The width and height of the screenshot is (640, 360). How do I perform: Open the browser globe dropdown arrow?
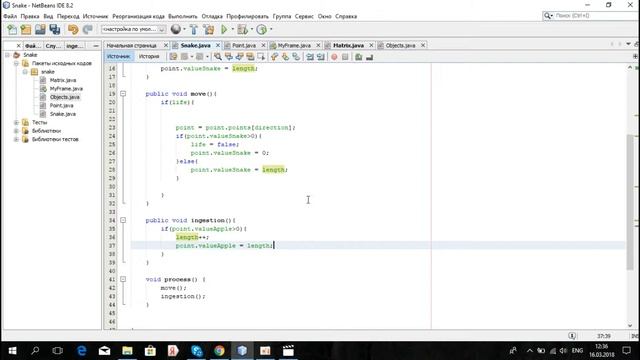[184, 29]
